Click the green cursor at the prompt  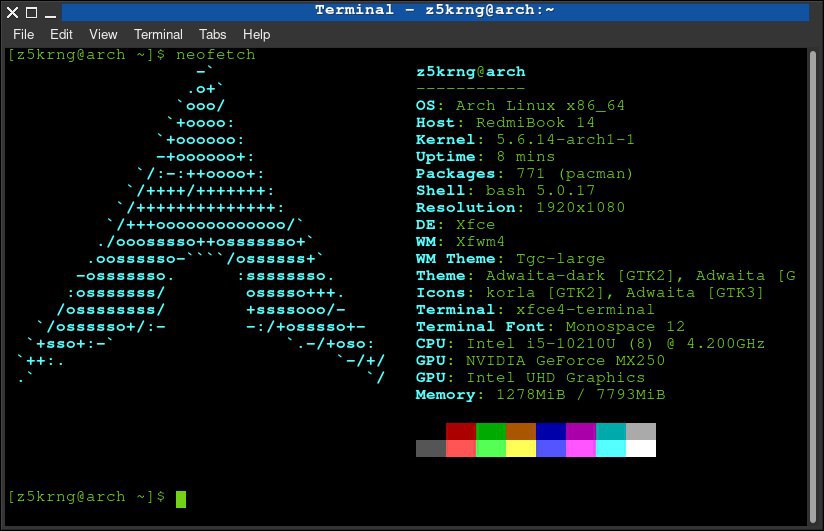click(x=181, y=499)
